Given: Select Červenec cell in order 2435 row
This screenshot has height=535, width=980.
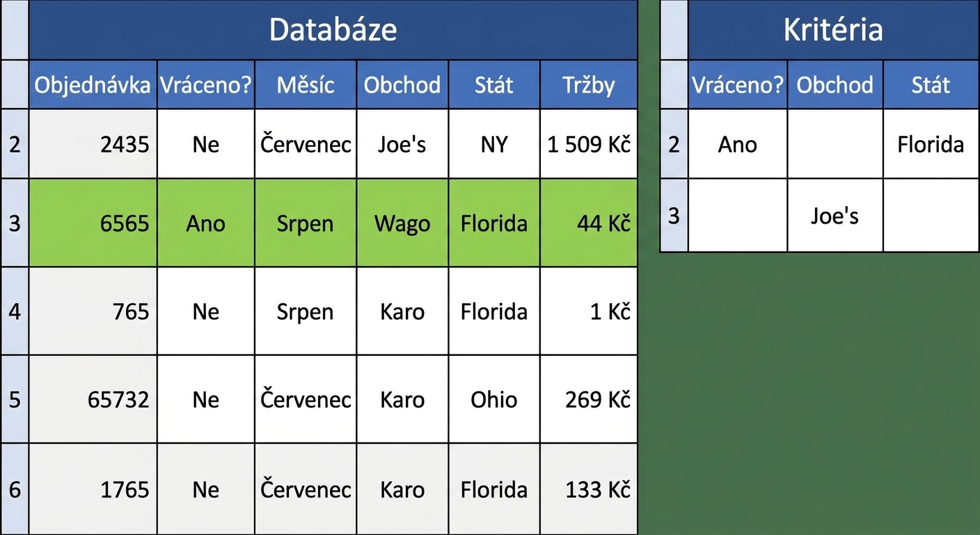Looking at the screenshot, I should click(x=306, y=144).
